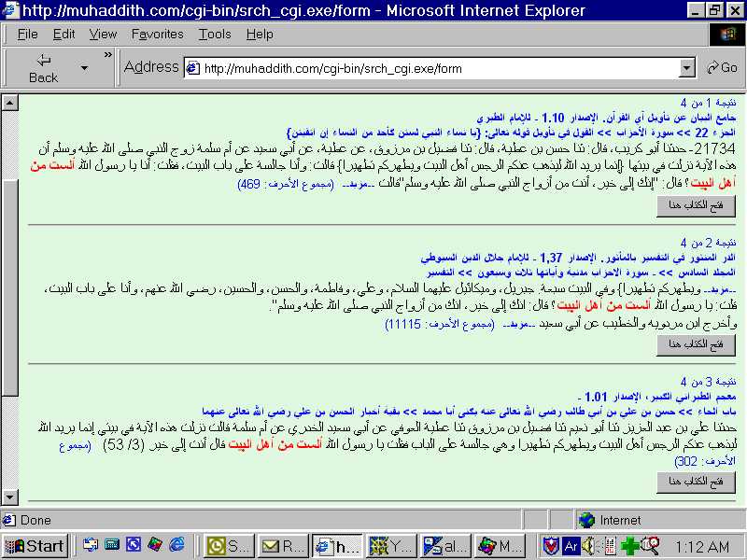Click the Windows logo throbber icon
The image size is (747, 560).
pos(727,35)
